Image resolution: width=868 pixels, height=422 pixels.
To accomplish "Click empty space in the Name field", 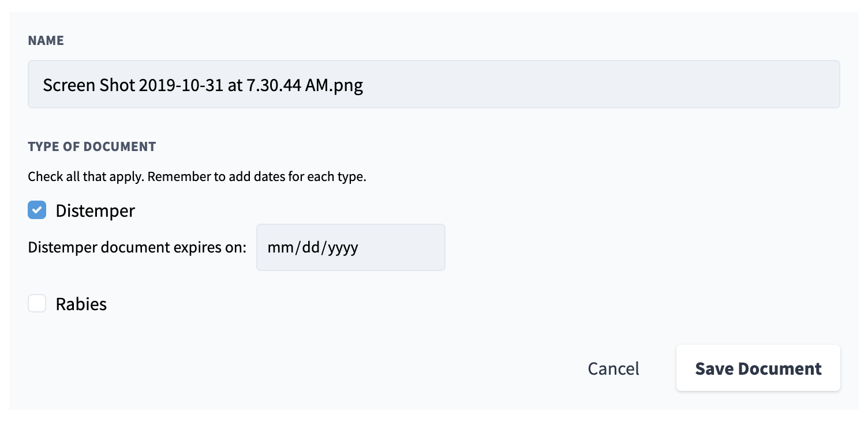I will [577, 85].
